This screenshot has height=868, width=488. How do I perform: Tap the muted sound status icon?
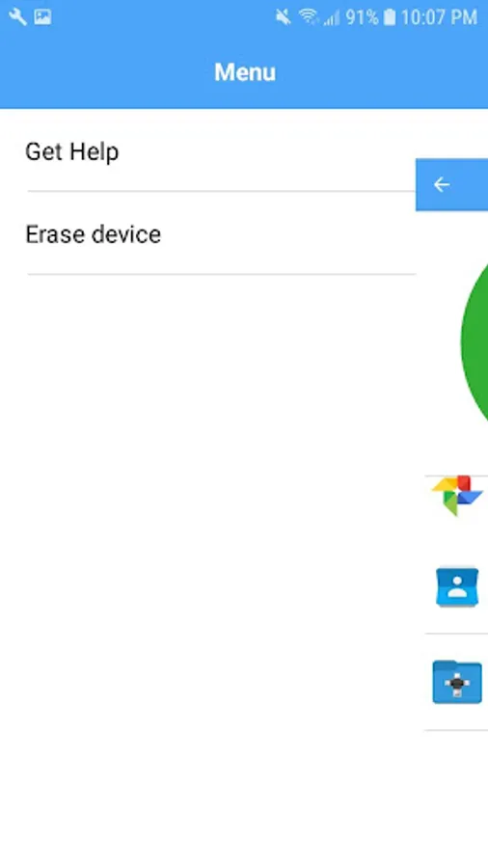tap(284, 17)
